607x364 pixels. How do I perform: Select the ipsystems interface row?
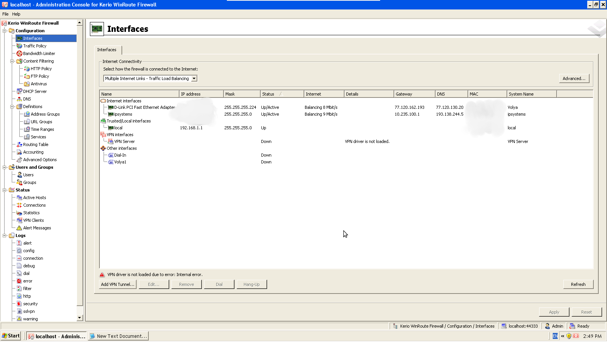tap(346, 114)
